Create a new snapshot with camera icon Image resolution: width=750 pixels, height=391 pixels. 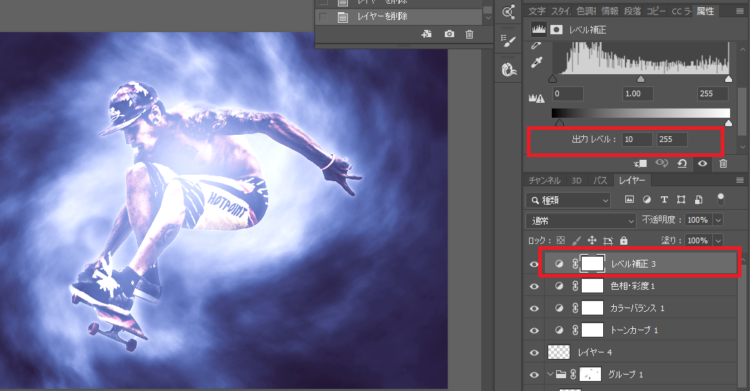449,34
